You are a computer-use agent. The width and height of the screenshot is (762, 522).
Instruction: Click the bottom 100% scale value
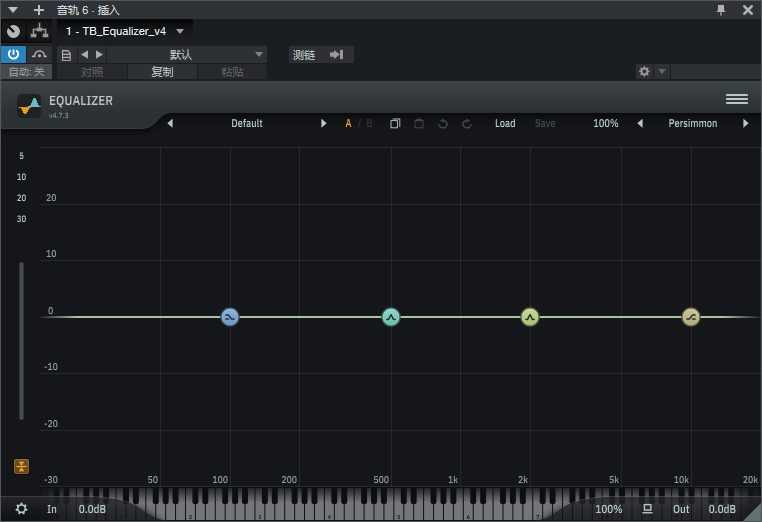click(608, 509)
